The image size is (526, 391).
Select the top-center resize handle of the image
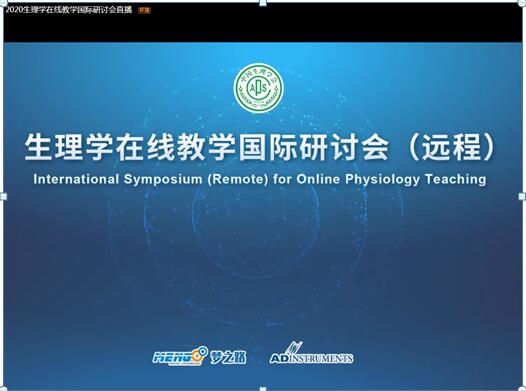click(263, 3)
